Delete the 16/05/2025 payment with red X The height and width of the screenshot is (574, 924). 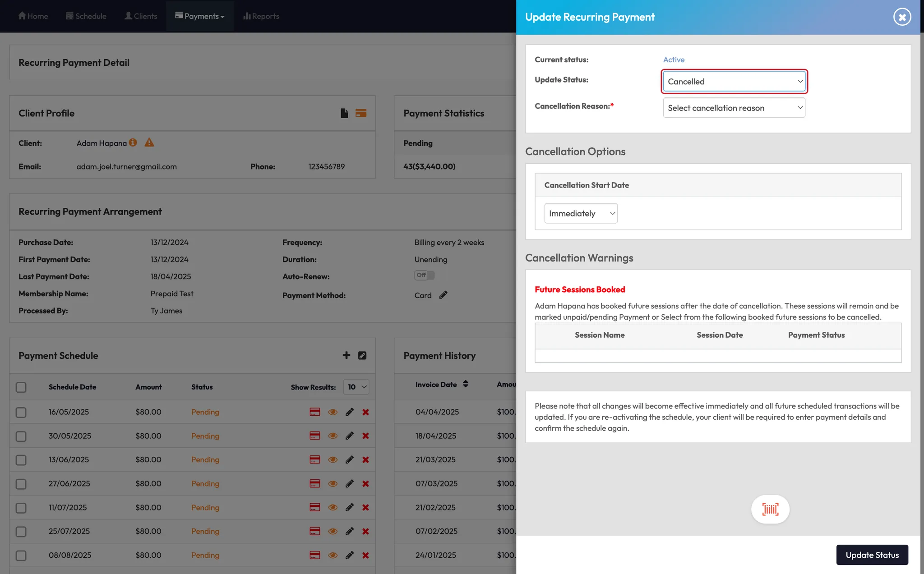[x=365, y=412]
